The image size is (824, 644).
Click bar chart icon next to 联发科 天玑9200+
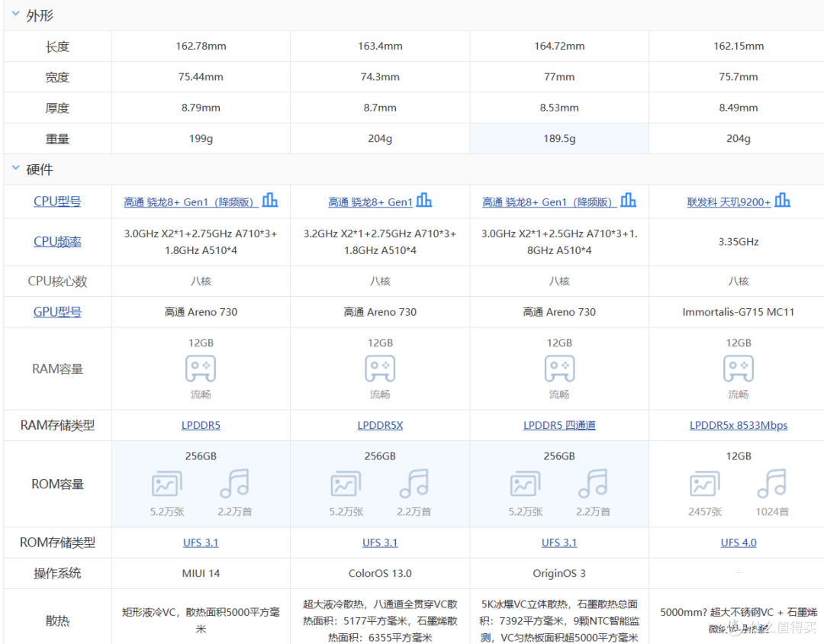click(x=782, y=200)
